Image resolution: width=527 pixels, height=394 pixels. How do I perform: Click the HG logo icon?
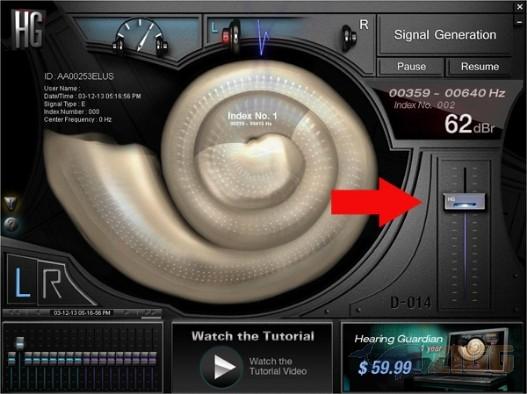[28, 29]
